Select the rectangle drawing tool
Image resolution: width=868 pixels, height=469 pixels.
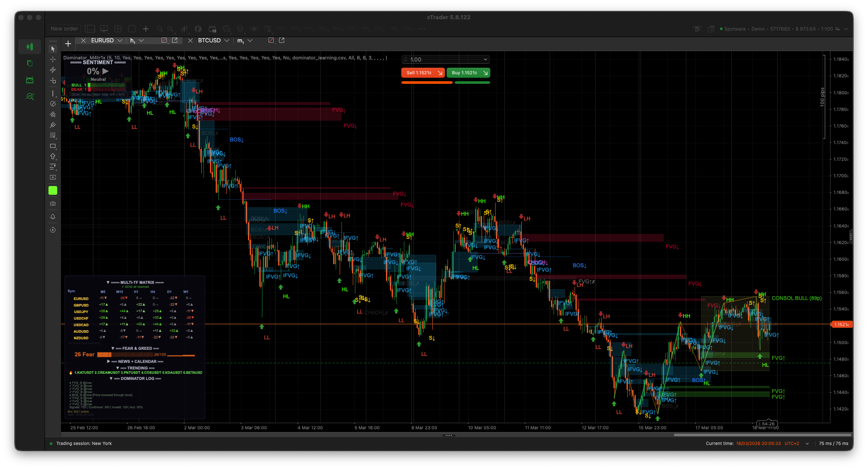point(53,146)
